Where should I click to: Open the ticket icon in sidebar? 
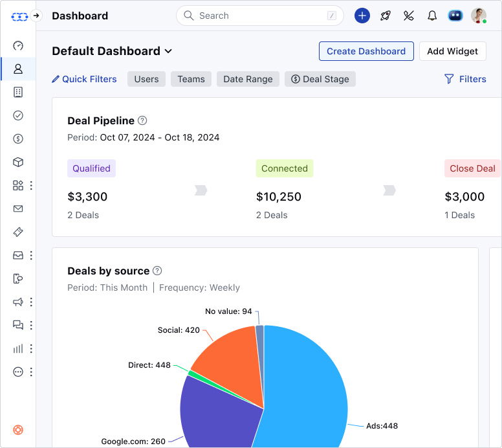[x=18, y=232]
